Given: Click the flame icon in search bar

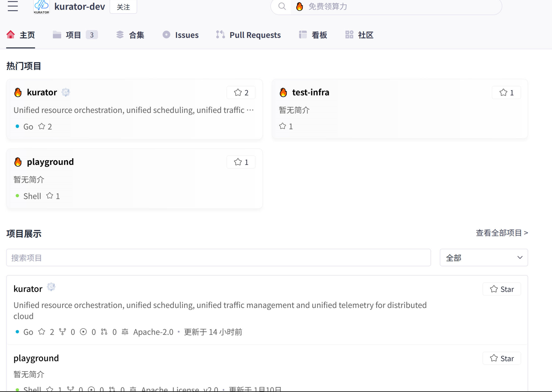Looking at the screenshot, I should [299, 6].
